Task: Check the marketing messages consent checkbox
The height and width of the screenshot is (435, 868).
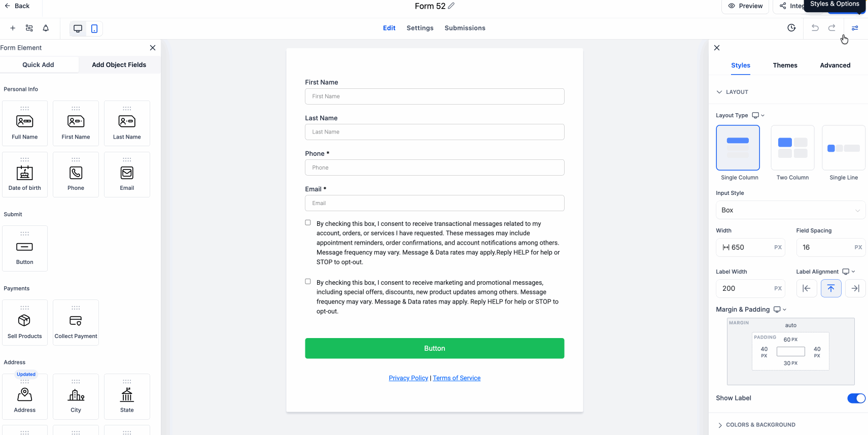Action: click(308, 281)
